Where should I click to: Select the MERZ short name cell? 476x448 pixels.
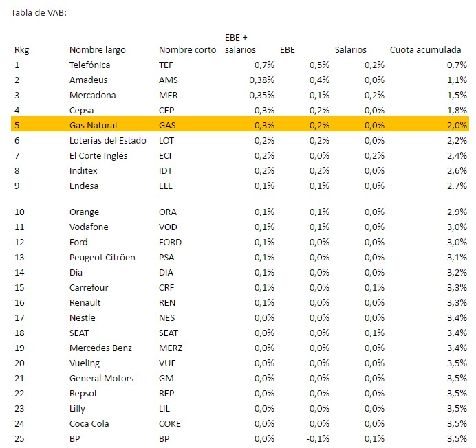(x=171, y=348)
